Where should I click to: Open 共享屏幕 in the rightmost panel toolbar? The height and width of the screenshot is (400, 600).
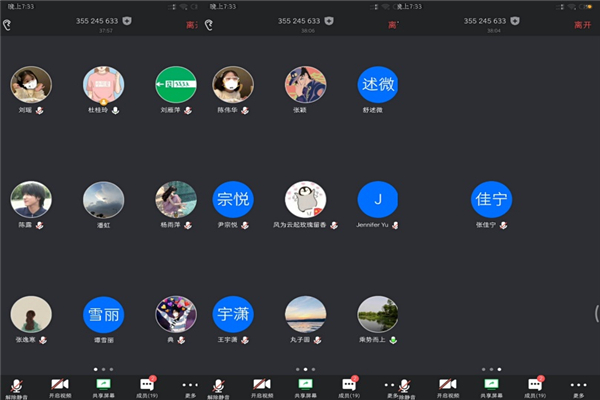pos(491,384)
